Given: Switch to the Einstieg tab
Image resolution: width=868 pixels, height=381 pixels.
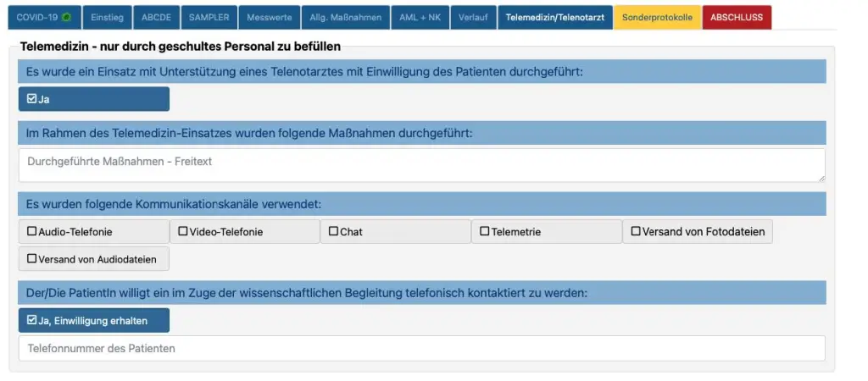Looking at the screenshot, I should tap(106, 17).
